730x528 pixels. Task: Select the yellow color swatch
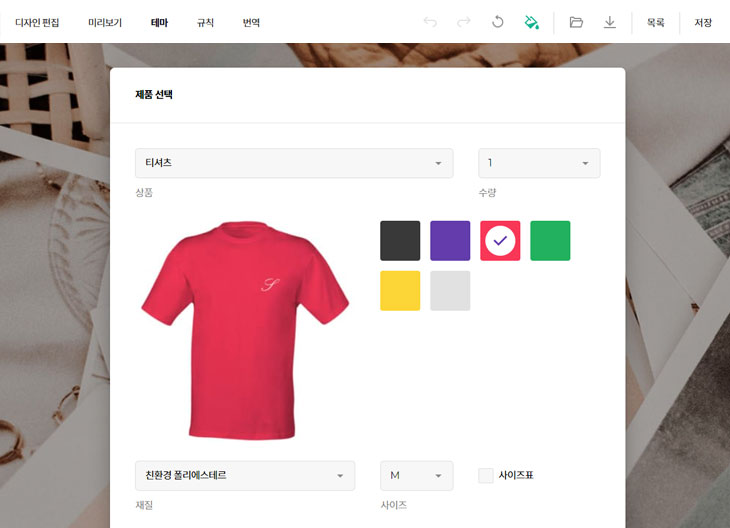coord(400,291)
